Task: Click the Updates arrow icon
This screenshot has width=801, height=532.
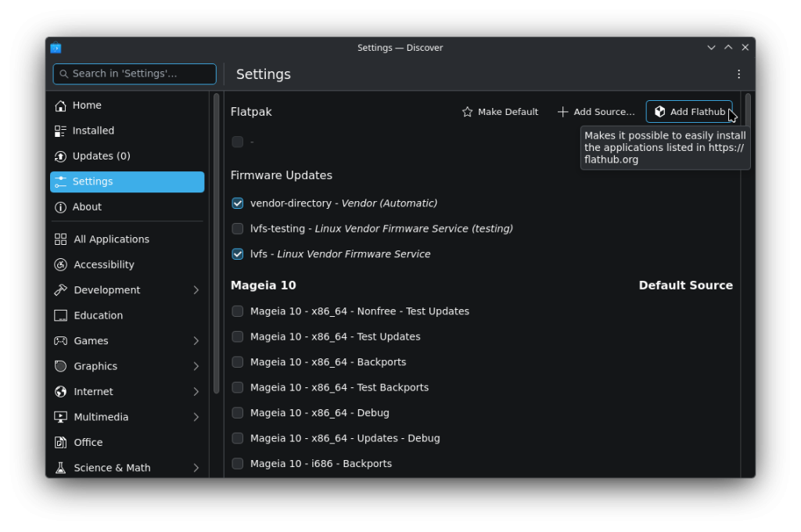Action: (60, 156)
